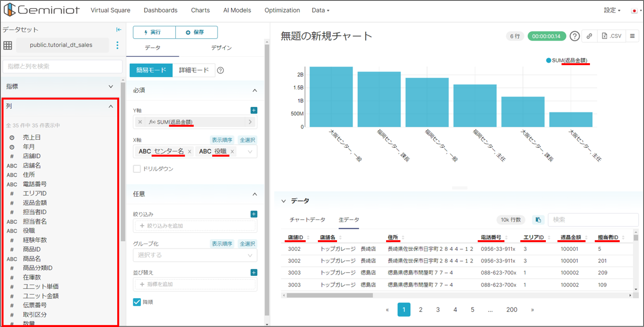644x327 pixels.
Task: Open SUM(返品金額) metric details arrow
Action: [x=250, y=122]
